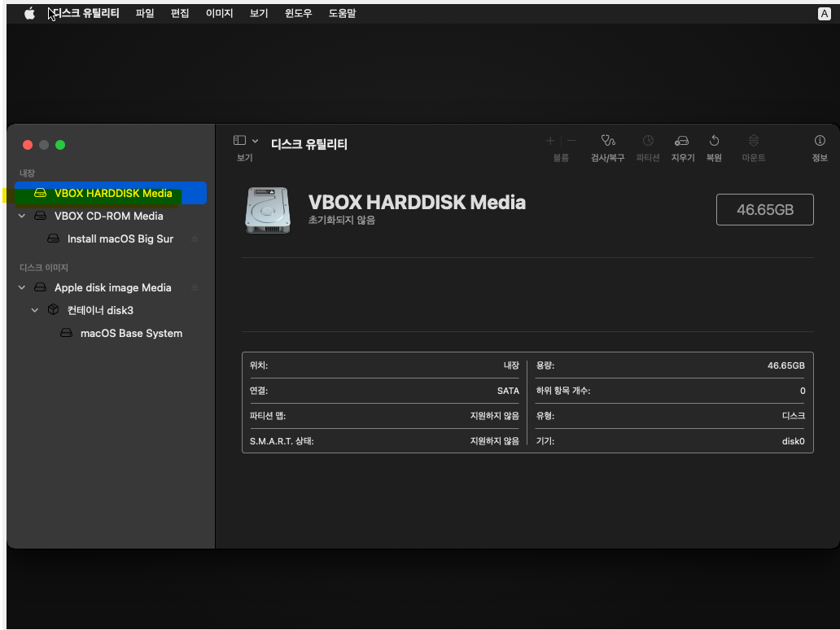Click the 디스크 이미지 section header
The width and height of the screenshot is (840, 630).
pyautogui.click(x=44, y=268)
